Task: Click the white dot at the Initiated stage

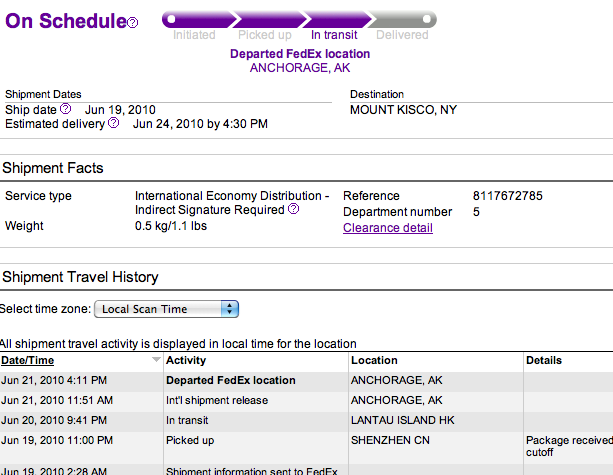Action: pos(171,17)
